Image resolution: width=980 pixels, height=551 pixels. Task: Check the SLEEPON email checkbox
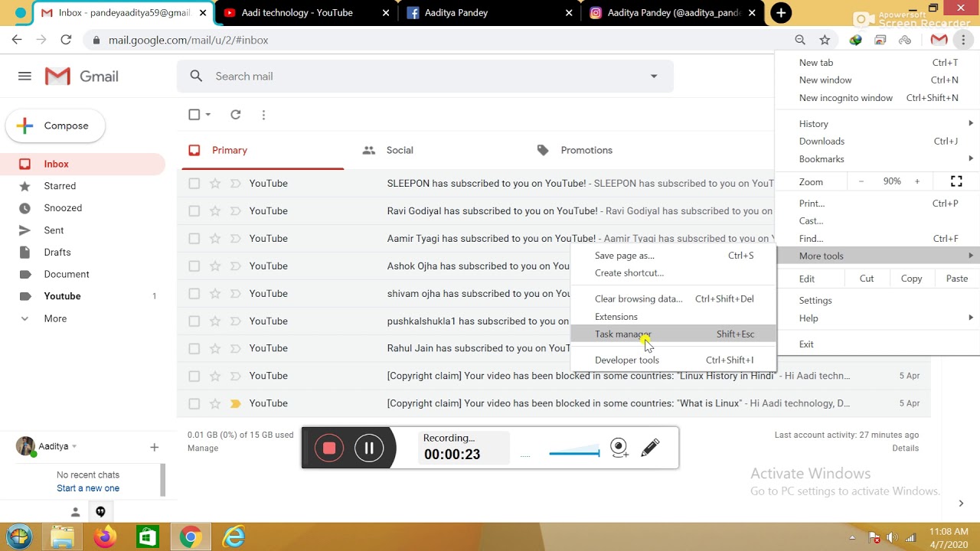pyautogui.click(x=194, y=184)
